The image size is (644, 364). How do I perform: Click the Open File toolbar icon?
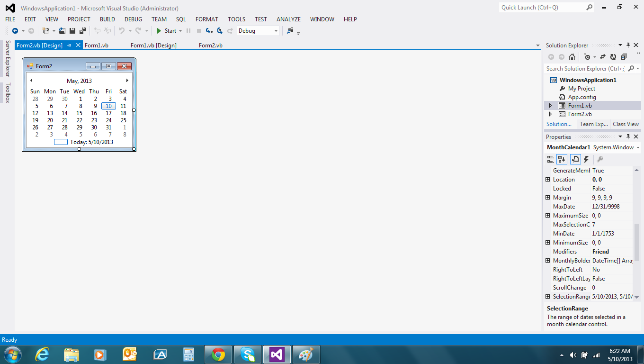point(62,31)
